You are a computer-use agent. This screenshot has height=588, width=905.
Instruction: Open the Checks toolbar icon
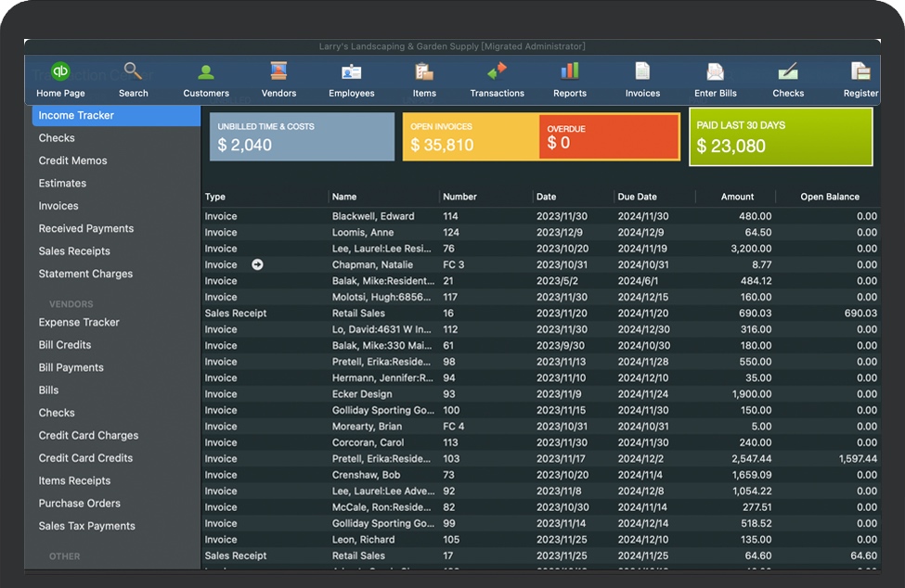(788, 72)
